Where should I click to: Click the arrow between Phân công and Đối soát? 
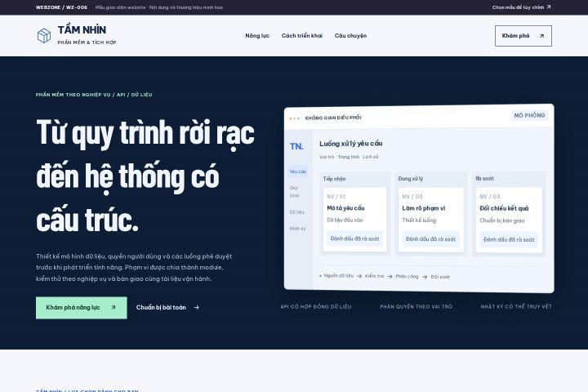tap(425, 277)
